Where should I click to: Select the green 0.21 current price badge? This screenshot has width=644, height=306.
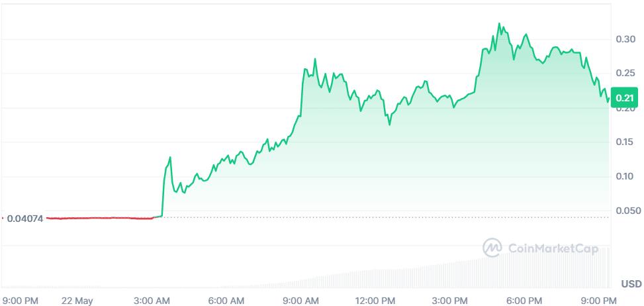[x=625, y=99]
